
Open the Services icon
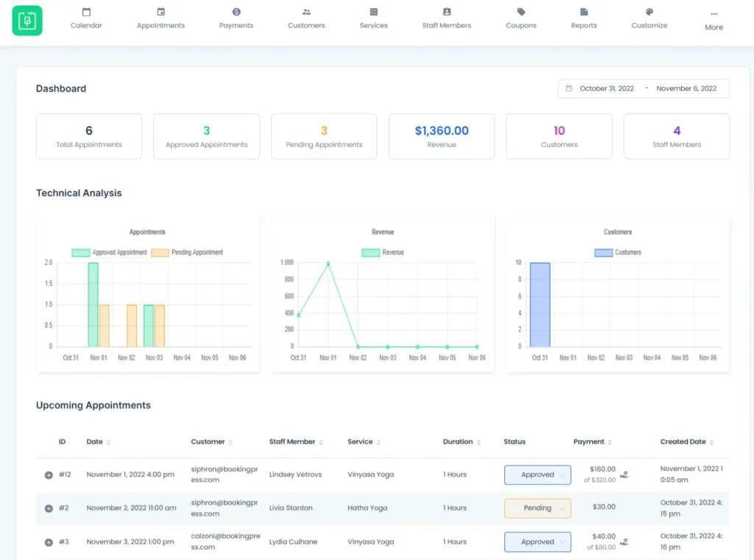click(373, 13)
